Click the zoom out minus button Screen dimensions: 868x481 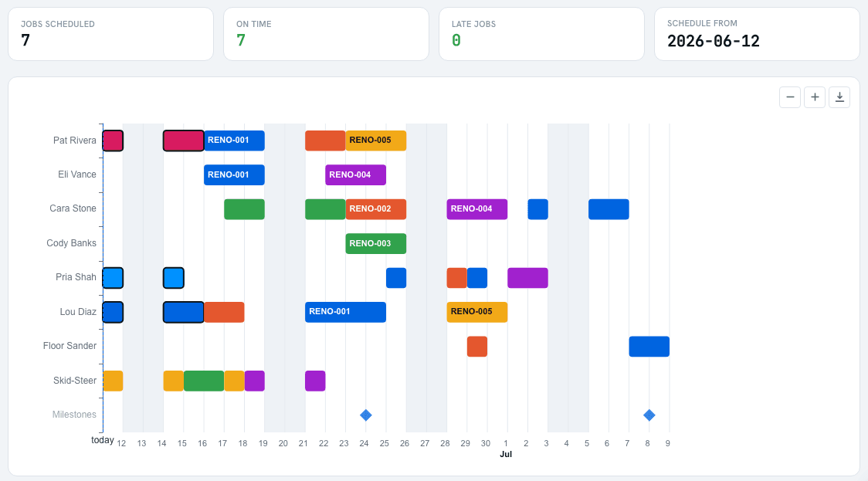(x=790, y=97)
